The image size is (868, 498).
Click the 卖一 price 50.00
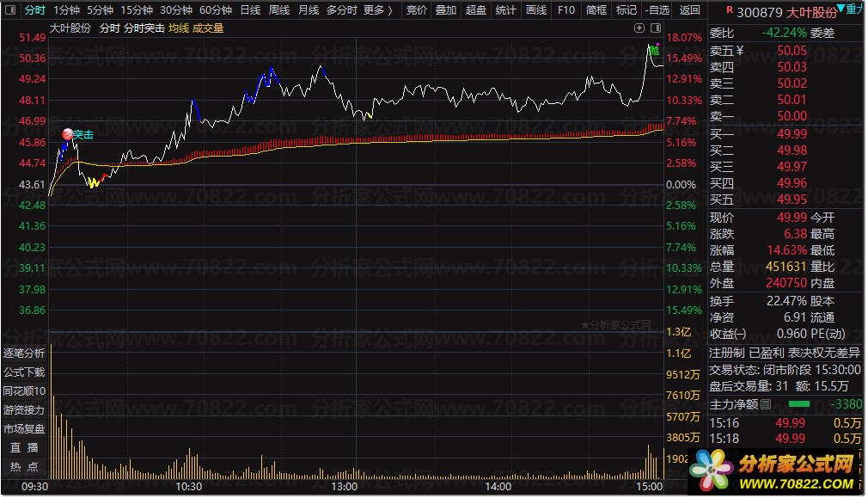coord(792,116)
